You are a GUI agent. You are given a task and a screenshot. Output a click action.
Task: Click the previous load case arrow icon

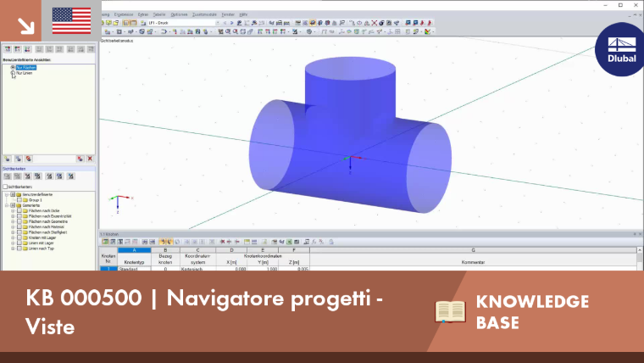pos(225,23)
